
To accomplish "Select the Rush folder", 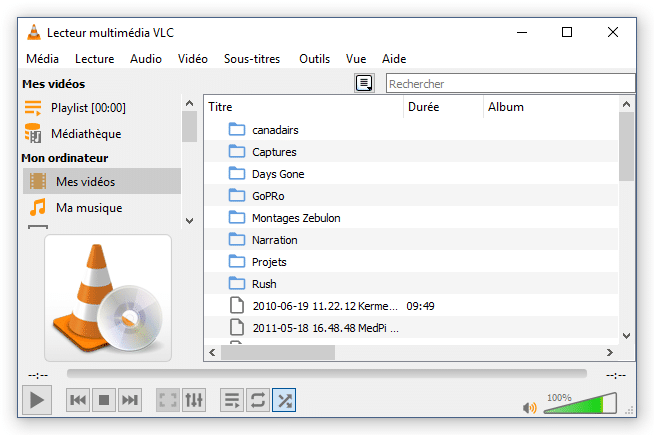I will 411,284.
